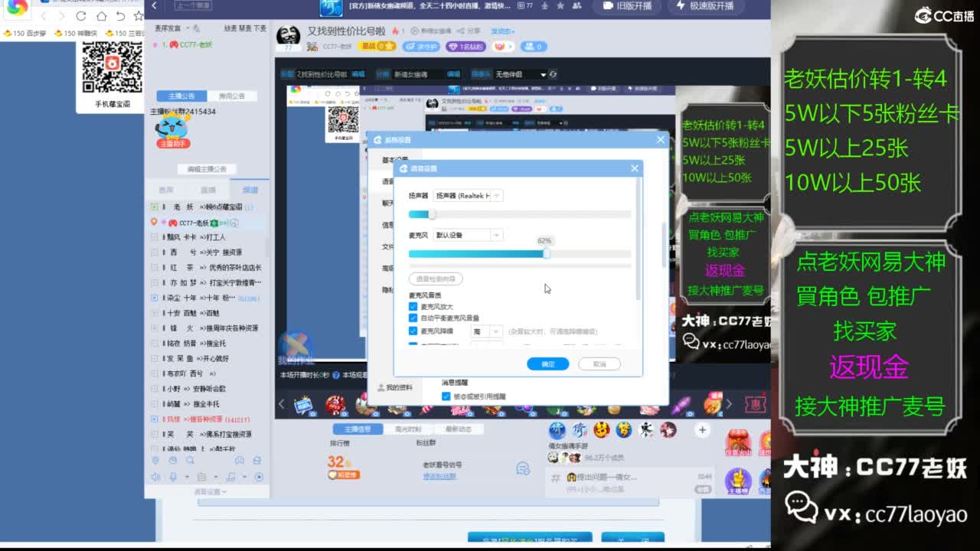
Task: Open the 修改粉丝群 link
Action: [x=439, y=475]
